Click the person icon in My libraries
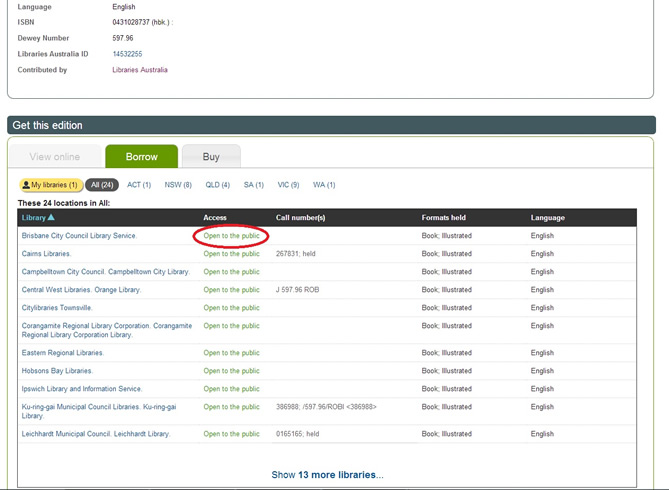Screen dimensions: 669x490 [x=26, y=185]
